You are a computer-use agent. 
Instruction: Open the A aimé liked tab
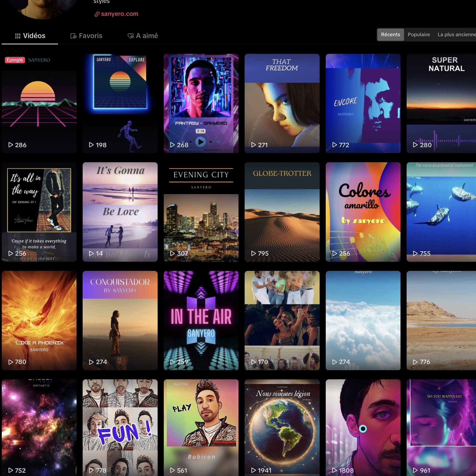pos(143,36)
